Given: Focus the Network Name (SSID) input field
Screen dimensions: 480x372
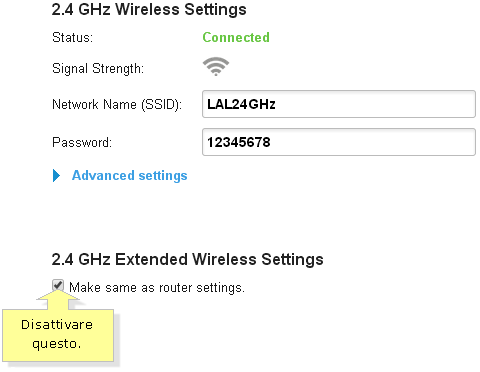Looking at the screenshot, I should coord(339,104).
